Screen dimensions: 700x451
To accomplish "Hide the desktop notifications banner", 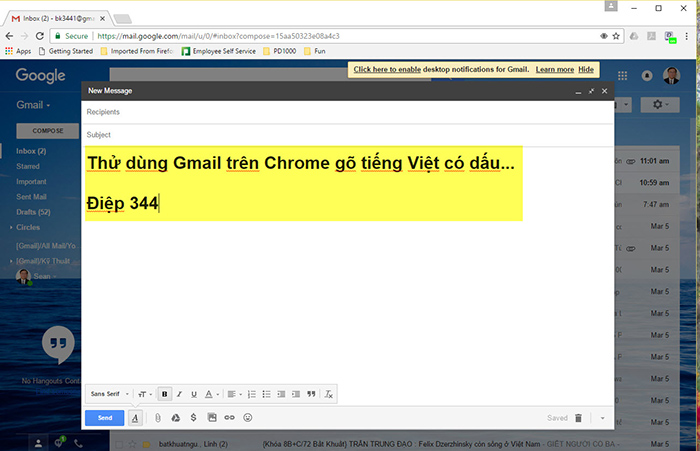I will click(586, 69).
